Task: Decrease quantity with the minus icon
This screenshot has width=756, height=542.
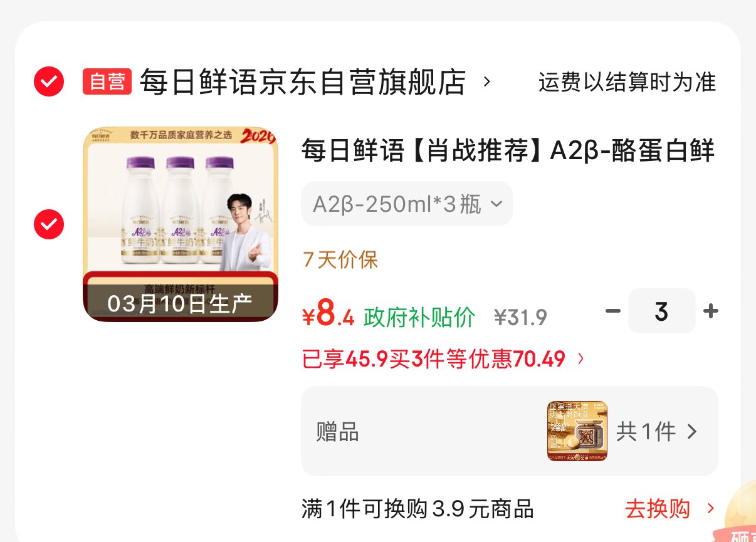Action: pyautogui.click(x=612, y=311)
